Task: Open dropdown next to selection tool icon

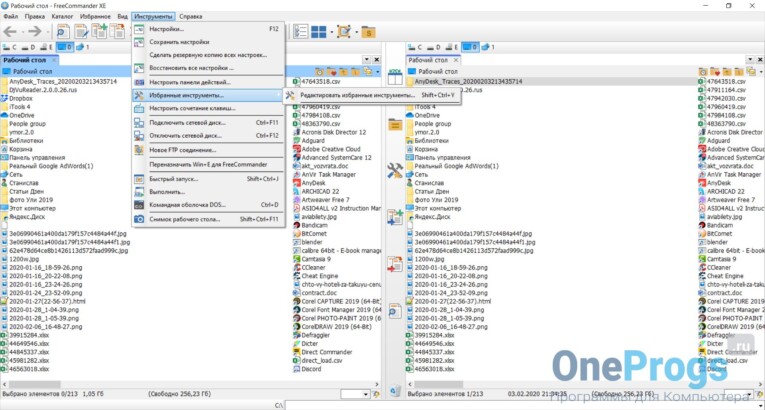Action: (x=357, y=33)
